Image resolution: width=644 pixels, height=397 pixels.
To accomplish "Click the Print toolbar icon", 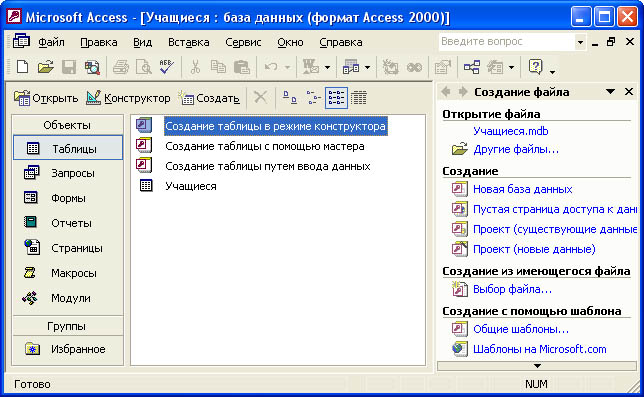I will coord(121,67).
